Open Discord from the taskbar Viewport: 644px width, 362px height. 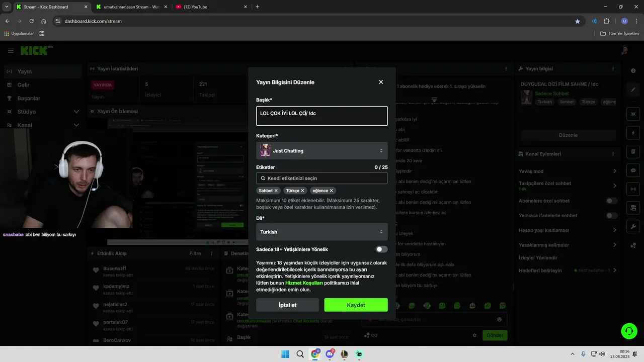coord(330,354)
